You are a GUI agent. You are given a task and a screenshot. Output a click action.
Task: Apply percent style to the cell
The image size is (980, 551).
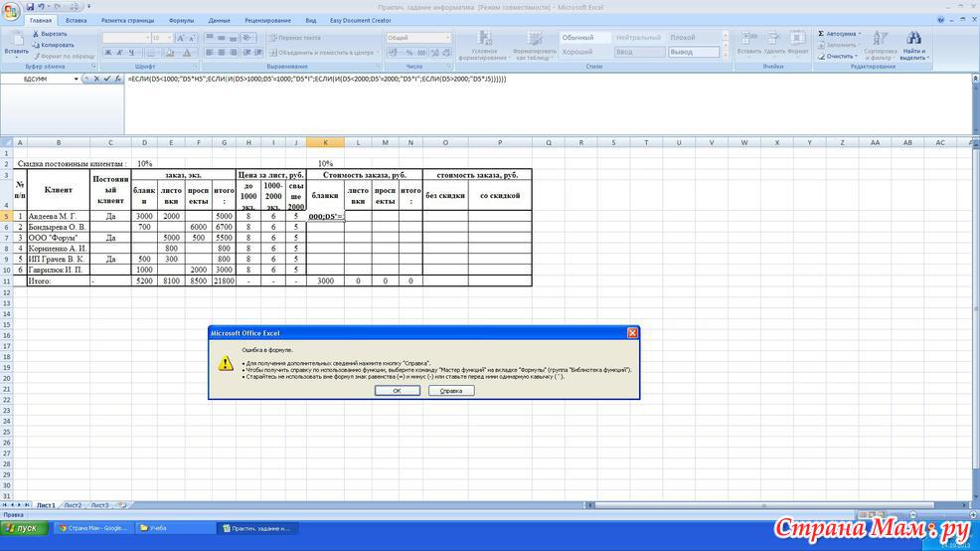(409, 53)
